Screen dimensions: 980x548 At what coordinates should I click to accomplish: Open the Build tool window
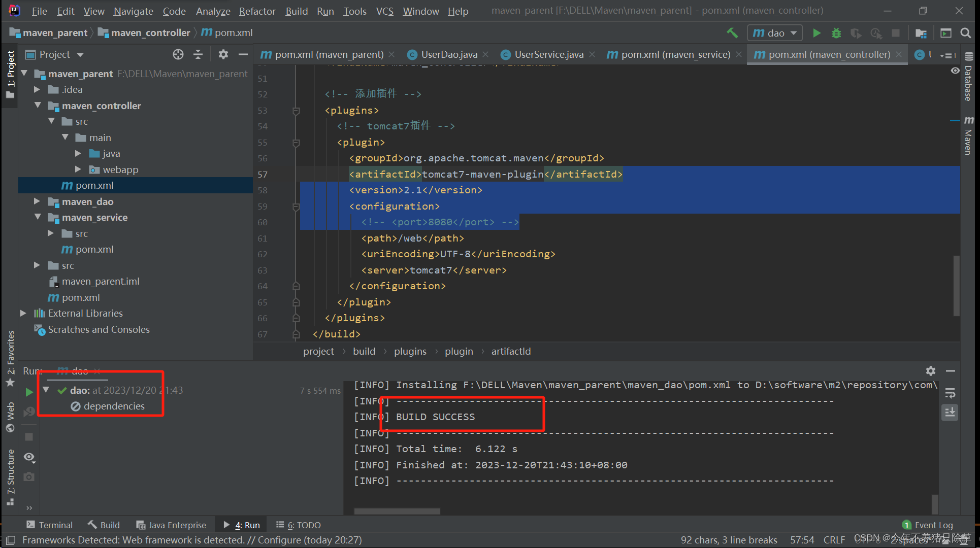click(x=104, y=525)
